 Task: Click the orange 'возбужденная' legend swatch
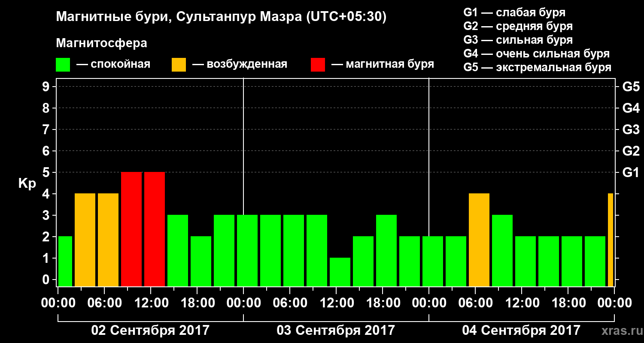[x=179, y=65]
